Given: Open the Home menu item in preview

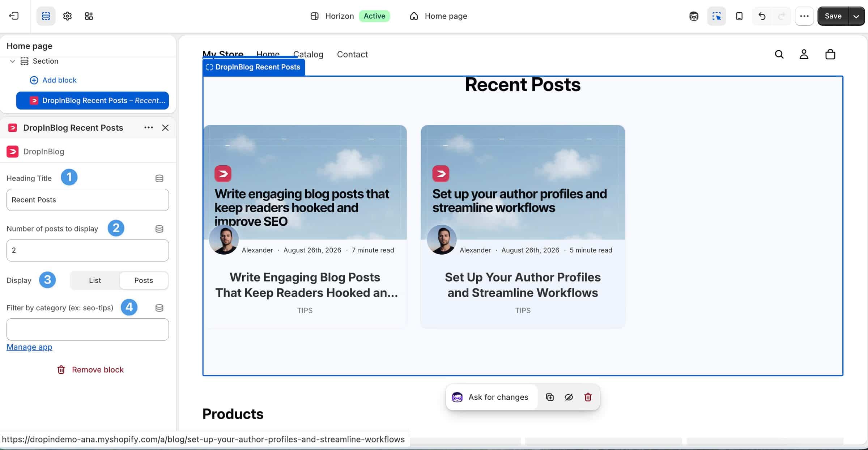Looking at the screenshot, I should [x=268, y=54].
